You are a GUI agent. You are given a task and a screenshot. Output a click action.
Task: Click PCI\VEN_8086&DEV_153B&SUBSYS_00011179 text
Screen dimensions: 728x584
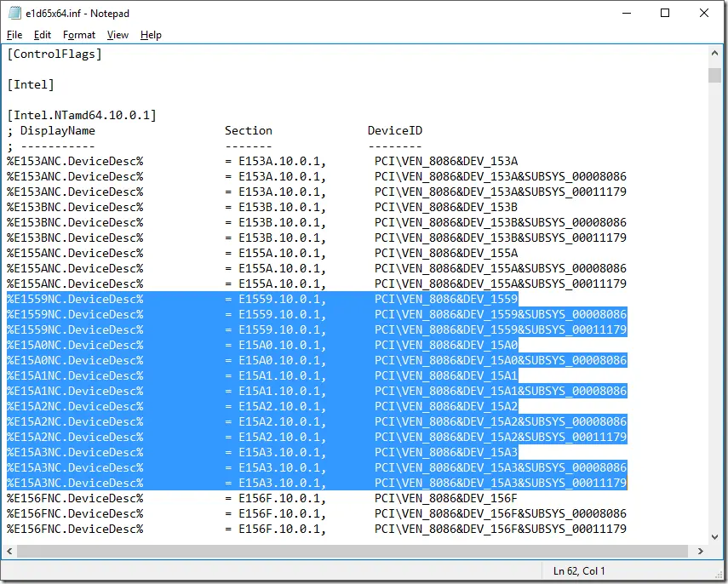[501, 238]
